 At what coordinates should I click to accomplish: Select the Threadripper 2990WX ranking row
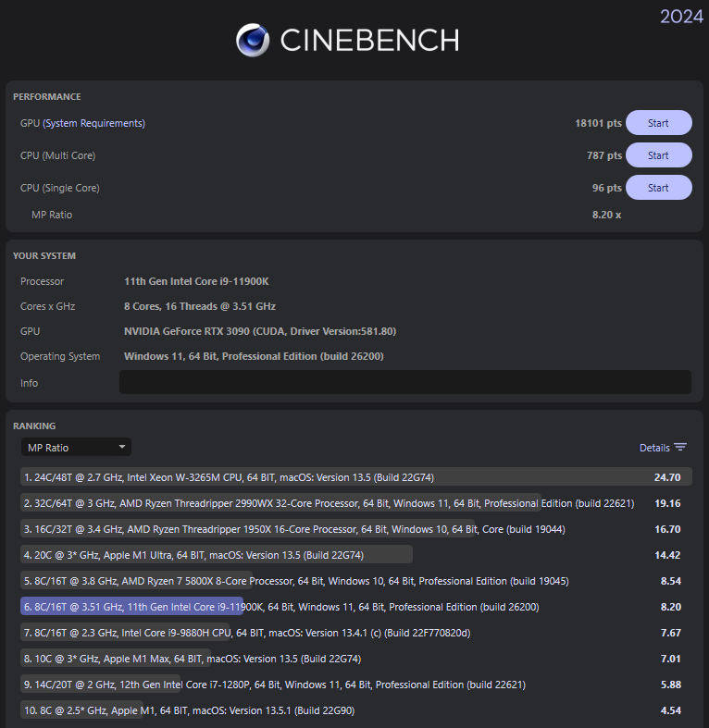356,503
